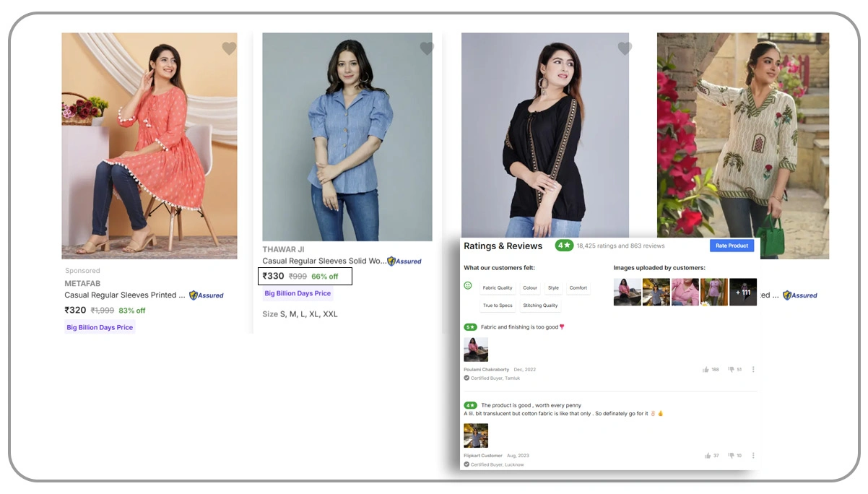Wishlist the black top with heart icon

point(625,48)
